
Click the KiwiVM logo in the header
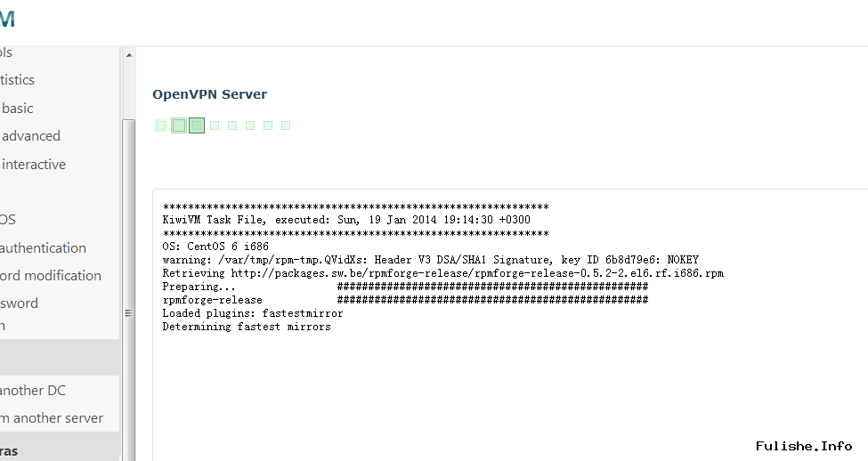tap(7, 20)
